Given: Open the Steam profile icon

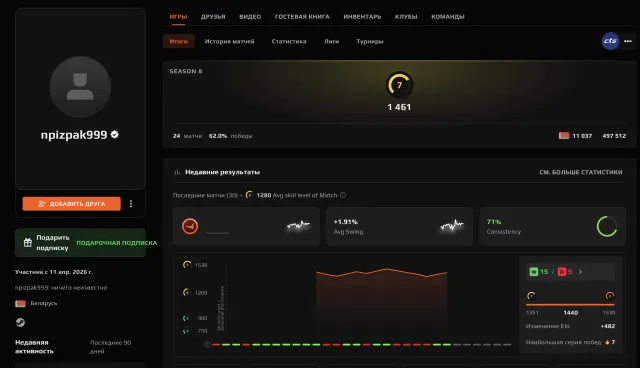Looking at the screenshot, I should click(20, 322).
